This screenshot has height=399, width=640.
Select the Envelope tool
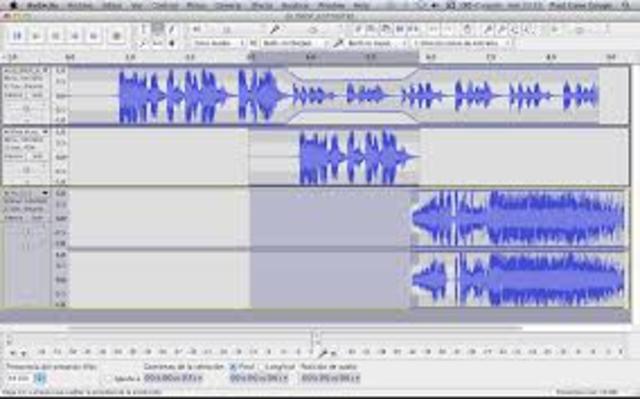158,29
